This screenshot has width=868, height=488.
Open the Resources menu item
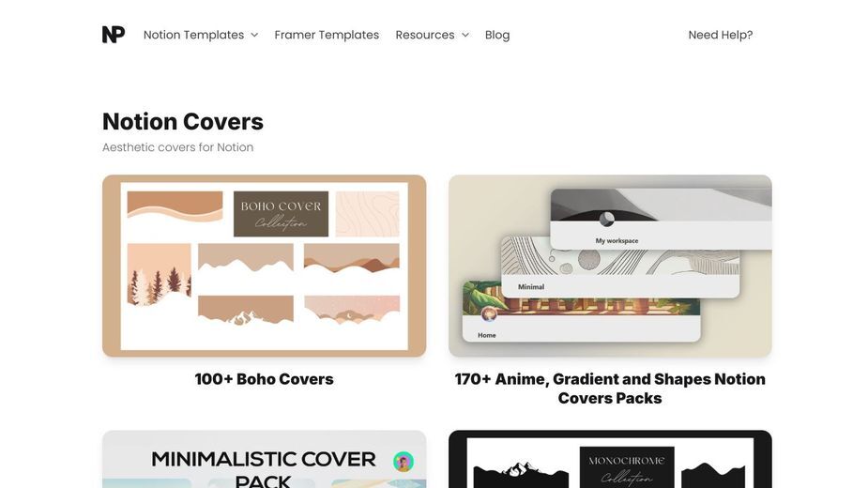tap(425, 35)
